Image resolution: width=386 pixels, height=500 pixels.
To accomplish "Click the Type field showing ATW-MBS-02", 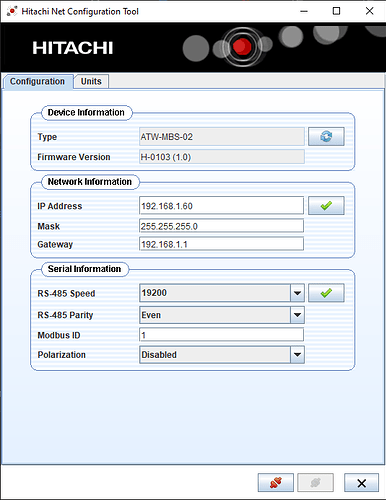I will click(x=222, y=136).
